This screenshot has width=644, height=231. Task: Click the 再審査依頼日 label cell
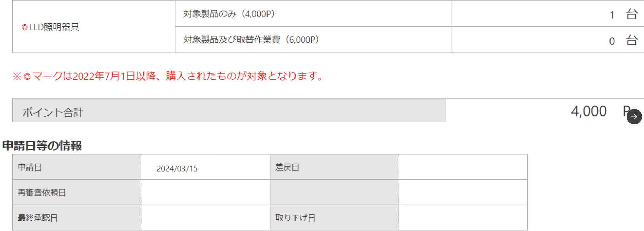click(x=77, y=192)
